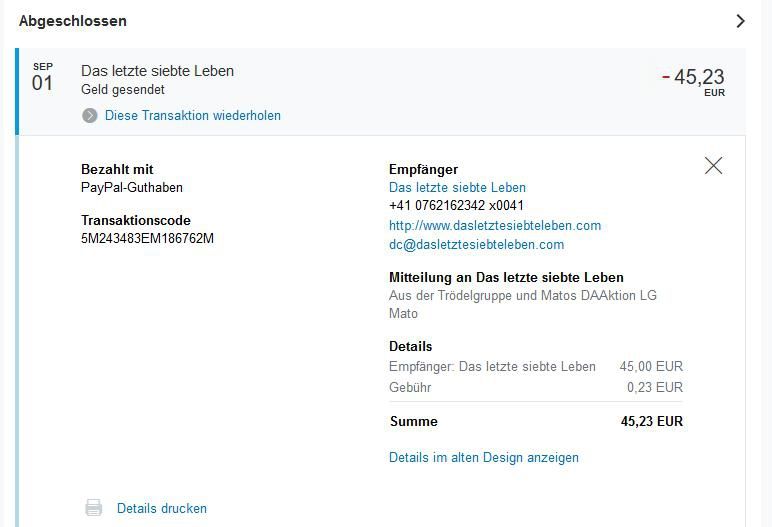Click the -45,23 EUR amount in header
Image resolution: width=772 pixels, height=527 pixels.
coord(694,82)
